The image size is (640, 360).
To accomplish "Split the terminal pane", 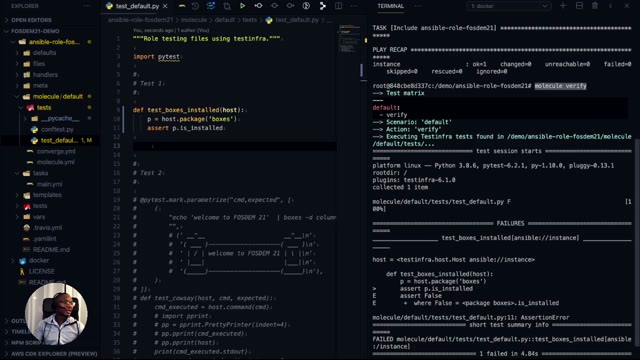I will point(579,6).
